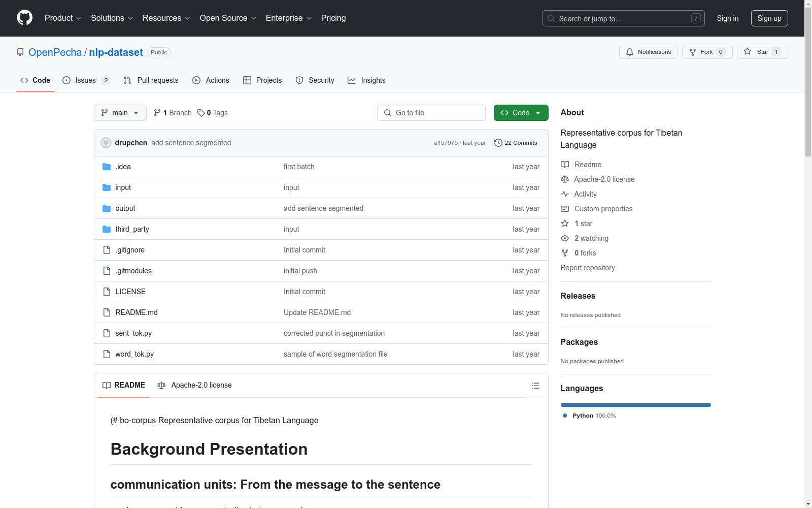
Task: Expand the green Code dropdown button
Action: click(521, 113)
